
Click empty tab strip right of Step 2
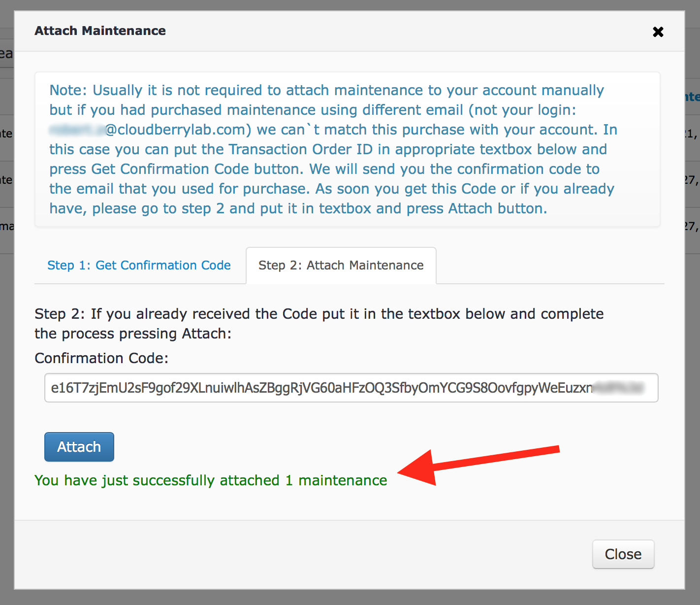tap(550, 266)
